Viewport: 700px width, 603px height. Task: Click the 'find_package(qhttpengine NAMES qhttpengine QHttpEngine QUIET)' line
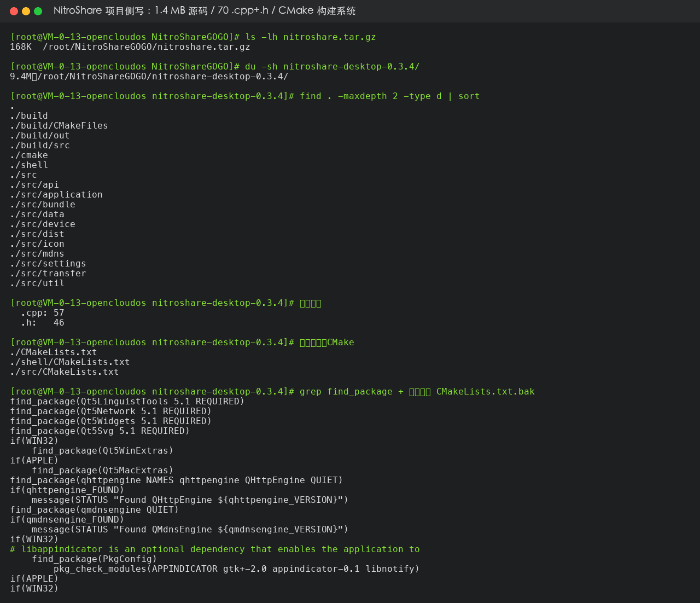(x=177, y=480)
